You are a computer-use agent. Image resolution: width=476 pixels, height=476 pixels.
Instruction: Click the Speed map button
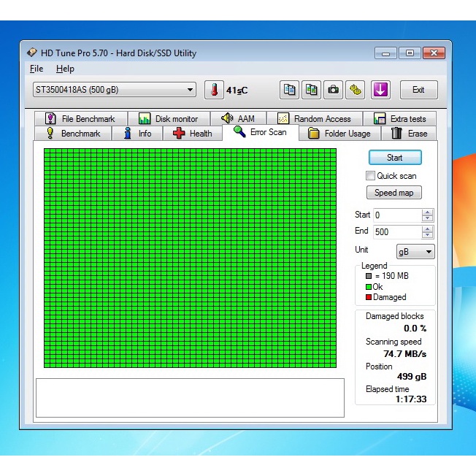394,193
